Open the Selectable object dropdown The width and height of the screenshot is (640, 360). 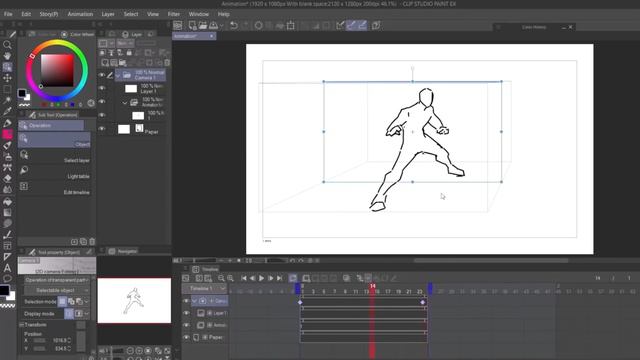point(56,290)
